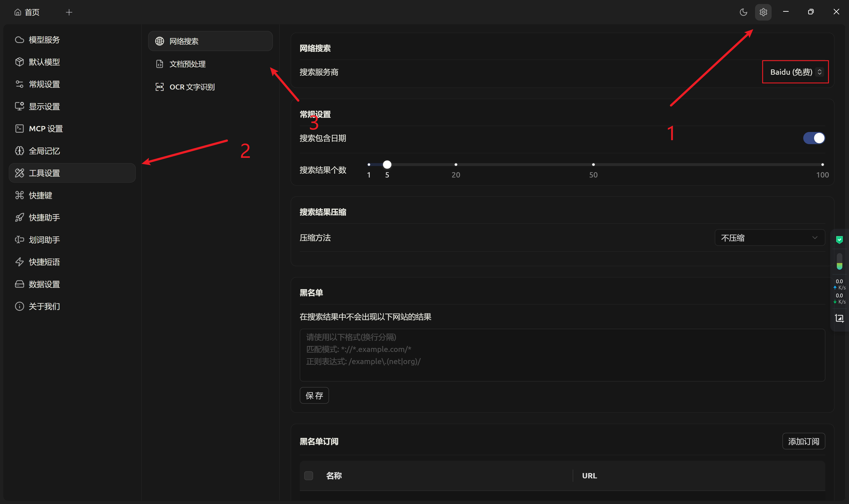Open the 模型服务 settings section

44,40
